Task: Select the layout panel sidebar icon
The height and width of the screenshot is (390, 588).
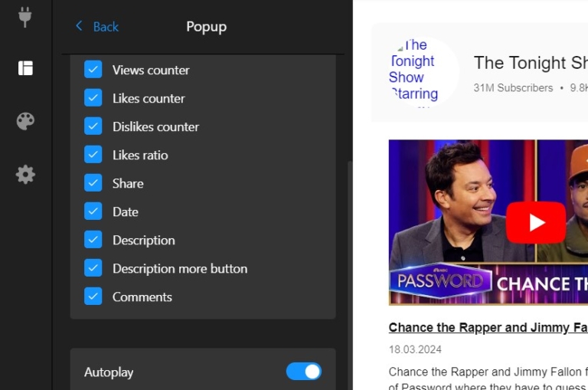Action: click(25, 68)
